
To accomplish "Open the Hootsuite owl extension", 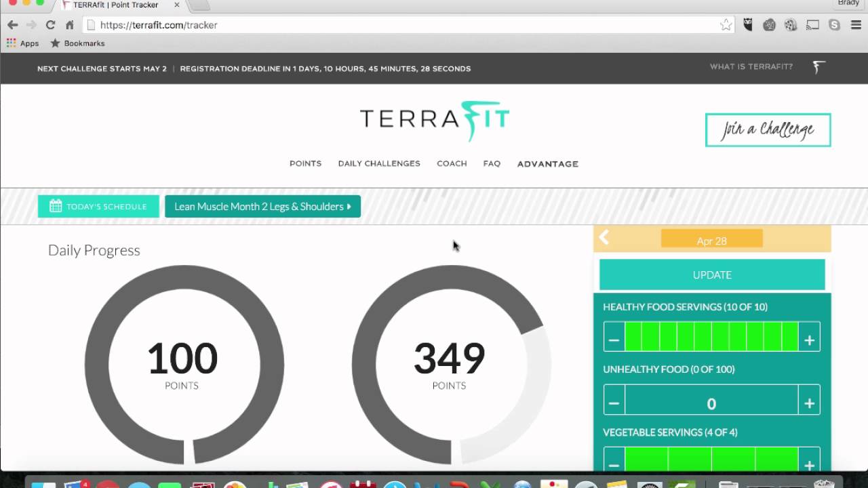I will click(749, 25).
